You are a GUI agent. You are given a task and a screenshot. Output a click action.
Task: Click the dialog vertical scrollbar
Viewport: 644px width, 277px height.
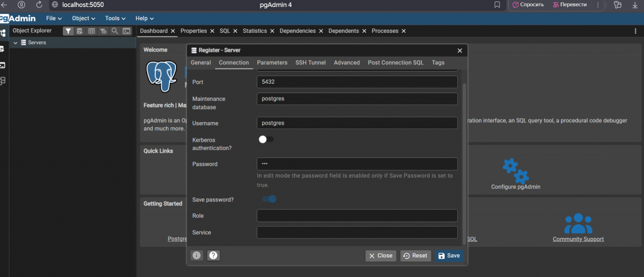[x=465, y=163]
